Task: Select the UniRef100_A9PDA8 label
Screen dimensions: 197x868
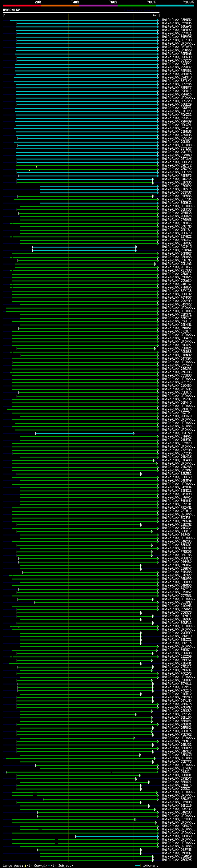Action: point(177,54)
